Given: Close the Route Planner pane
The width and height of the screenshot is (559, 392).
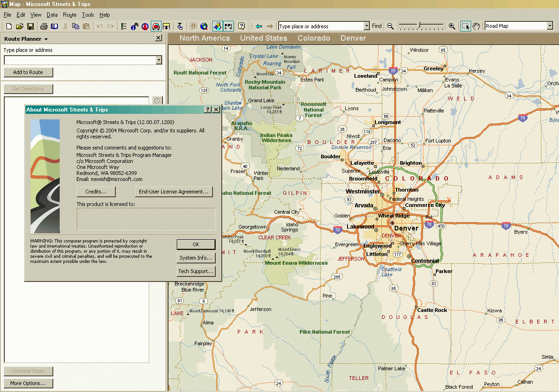Looking at the screenshot, I should click(x=158, y=39).
